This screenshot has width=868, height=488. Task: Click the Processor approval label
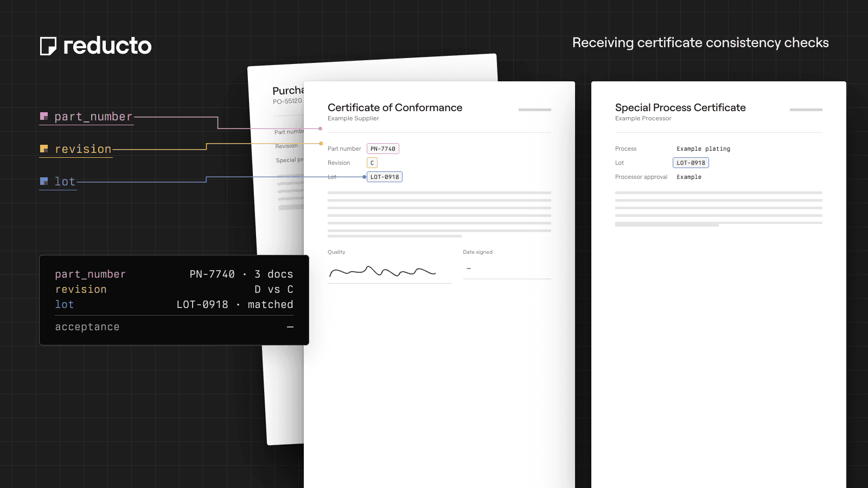tap(641, 177)
